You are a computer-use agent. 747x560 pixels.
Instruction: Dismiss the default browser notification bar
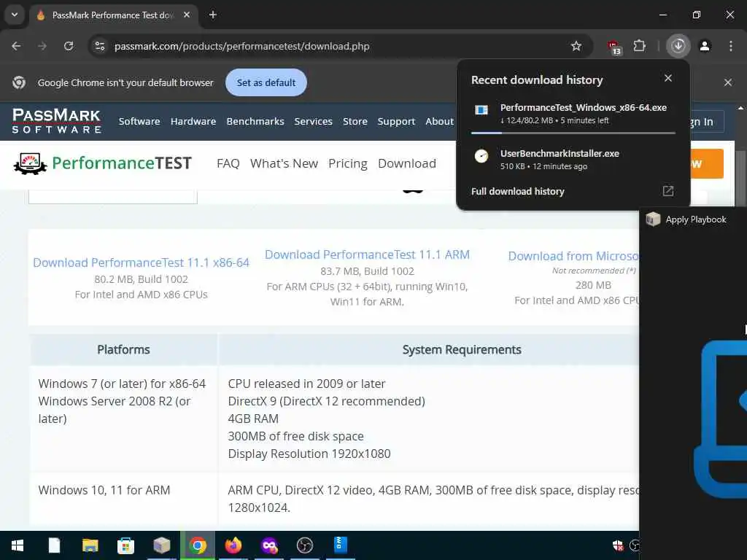(727, 82)
